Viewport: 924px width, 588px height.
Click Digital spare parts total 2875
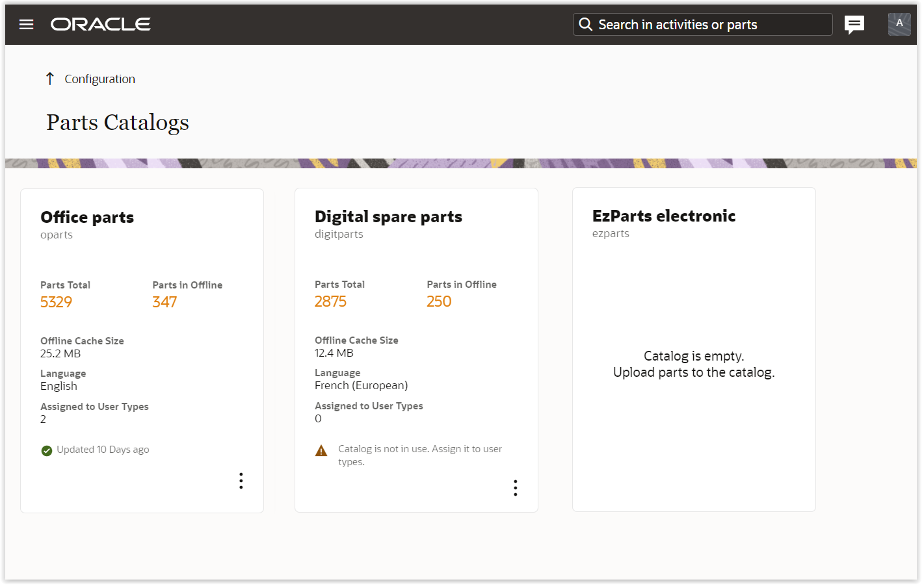[x=330, y=301]
